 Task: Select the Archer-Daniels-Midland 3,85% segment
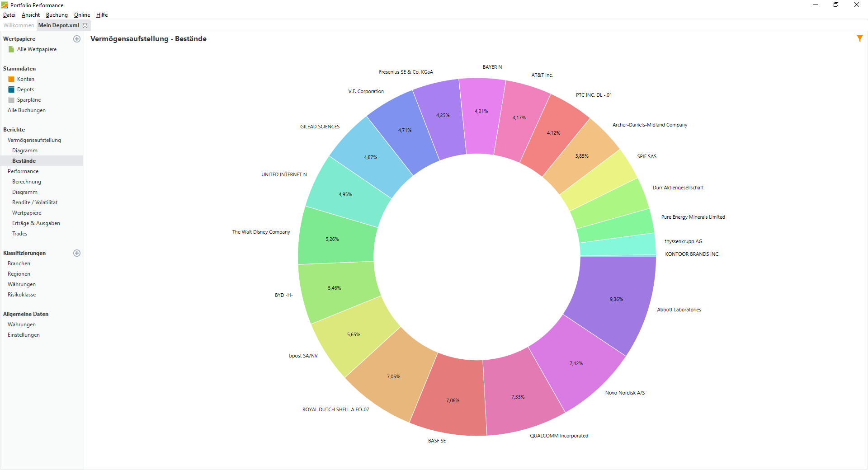tap(582, 156)
